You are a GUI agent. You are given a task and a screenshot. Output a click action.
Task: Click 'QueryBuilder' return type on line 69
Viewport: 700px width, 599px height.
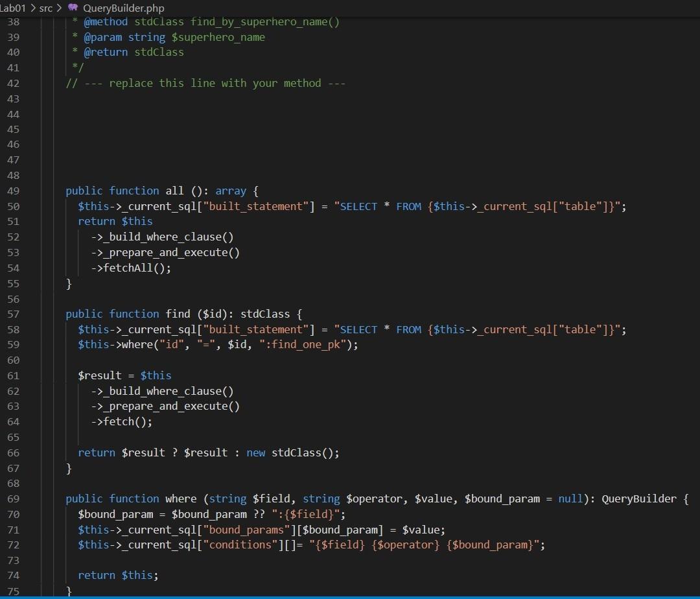coord(639,499)
